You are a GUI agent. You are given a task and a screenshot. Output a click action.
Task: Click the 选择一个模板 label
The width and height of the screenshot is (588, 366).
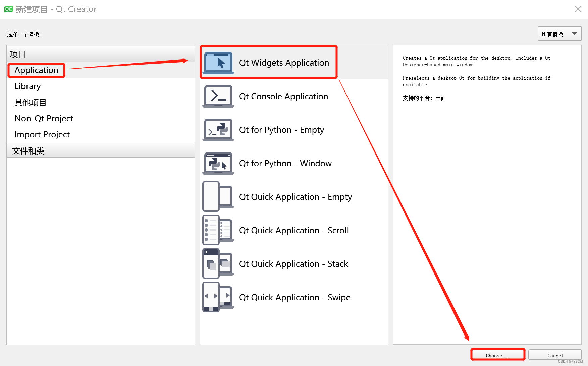point(24,34)
